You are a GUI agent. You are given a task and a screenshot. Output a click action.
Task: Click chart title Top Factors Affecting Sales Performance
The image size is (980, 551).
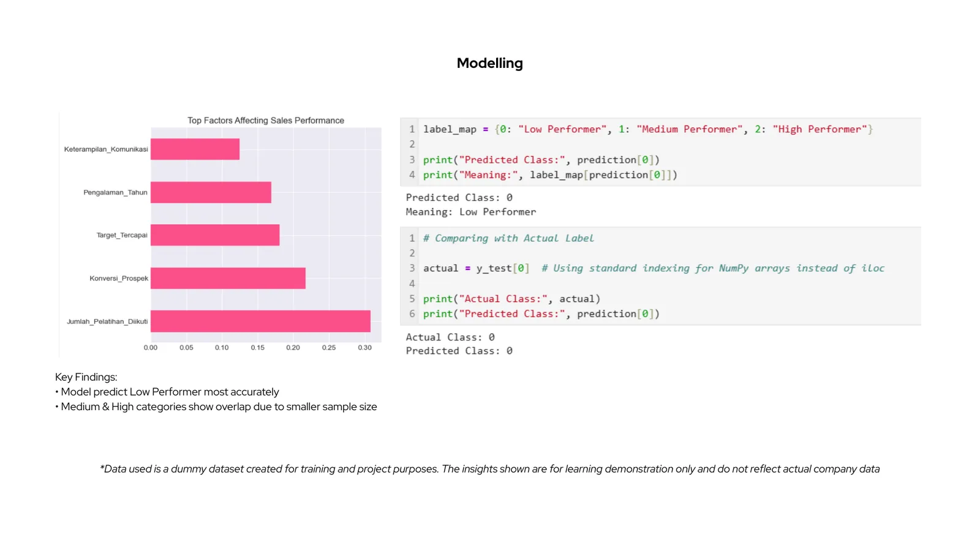pos(266,121)
